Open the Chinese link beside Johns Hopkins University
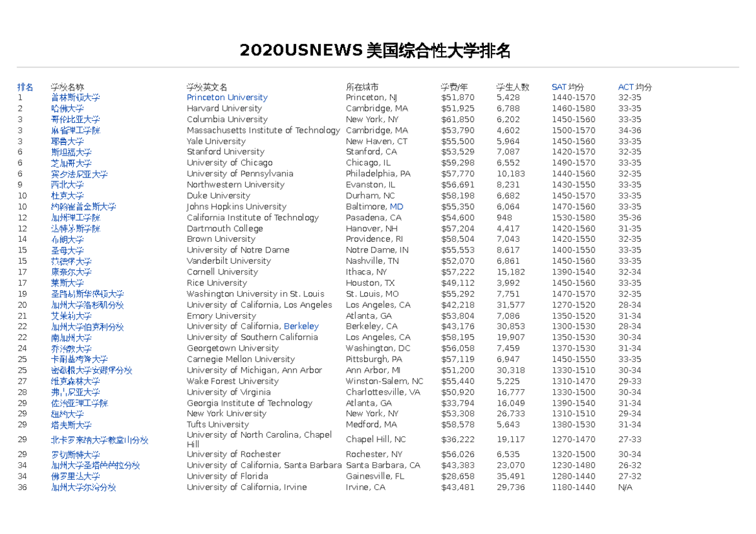Image resolution: width=756 pixels, height=534 pixels. click(x=83, y=207)
